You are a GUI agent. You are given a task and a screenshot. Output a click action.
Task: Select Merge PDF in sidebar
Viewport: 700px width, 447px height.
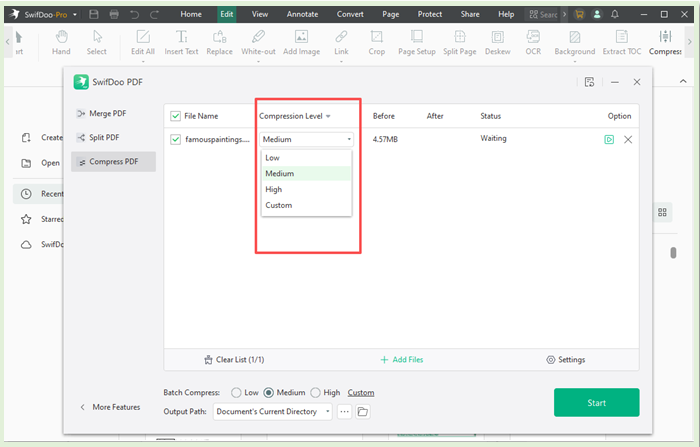(x=113, y=113)
